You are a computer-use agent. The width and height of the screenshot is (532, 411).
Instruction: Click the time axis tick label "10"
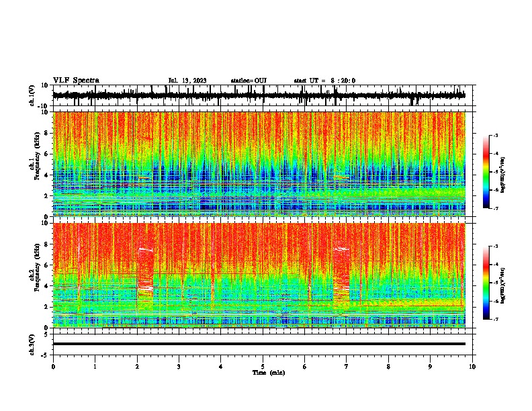pyautogui.click(x=472, y=367)
